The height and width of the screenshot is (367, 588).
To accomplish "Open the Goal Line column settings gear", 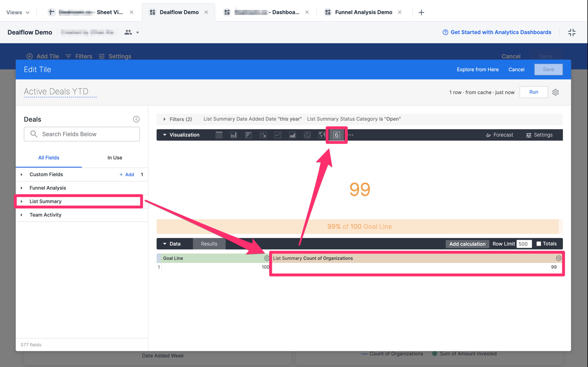I will [x=267, y=258].
